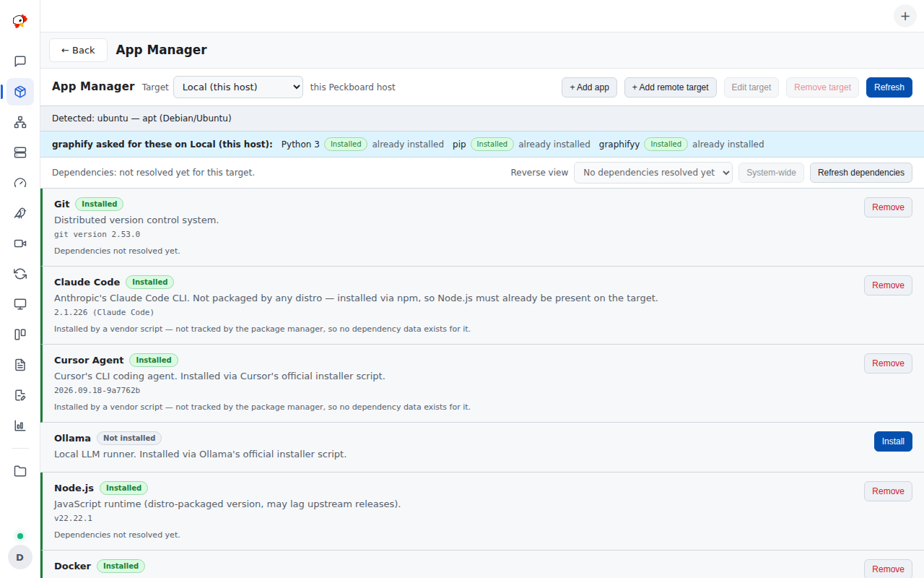The width and height of the screenshot is (924, 578).
Task: Open the bar chart icon in sidebar
Action: (x=20, y=426)
